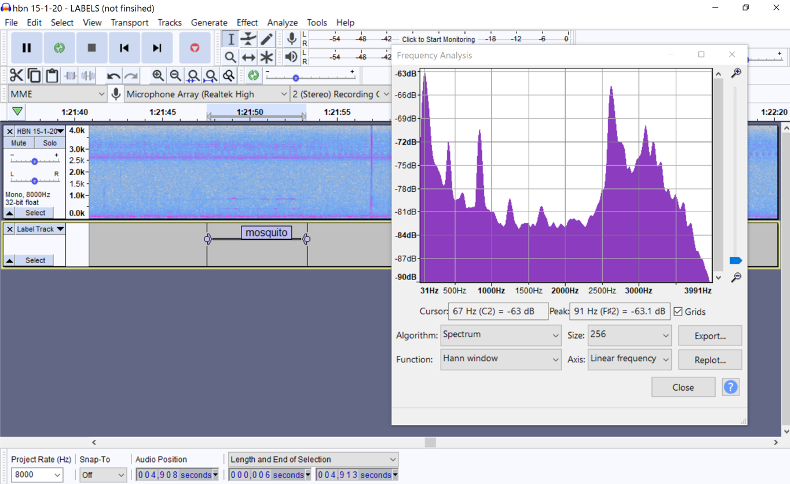Click the green loop Play button
Image resolution: width=790 pixels, height=484 pixels.
(59, 48)
